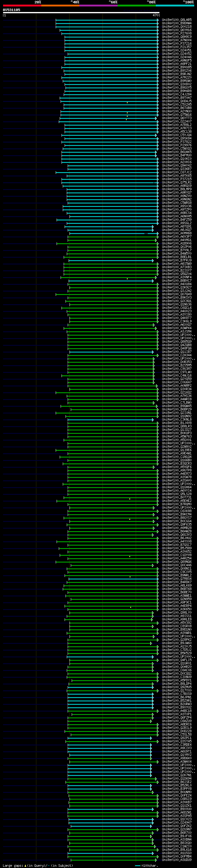Select the UniRef100_C4WJ16 hit name
This screenshot has height=868, width=197.
click(x=176, y=375)
